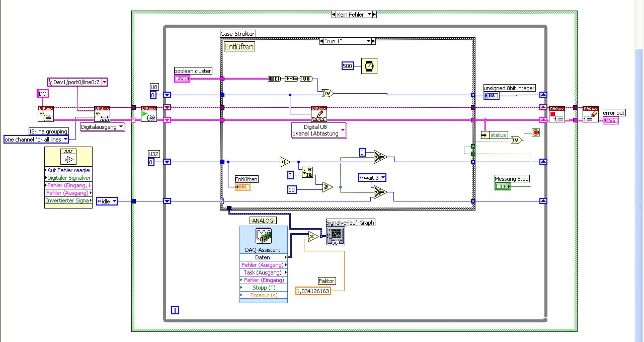This screenshot has width=644, height=342.
Task: Open the "run 1" case selector dropdown
Action: [x=368, y=41]
